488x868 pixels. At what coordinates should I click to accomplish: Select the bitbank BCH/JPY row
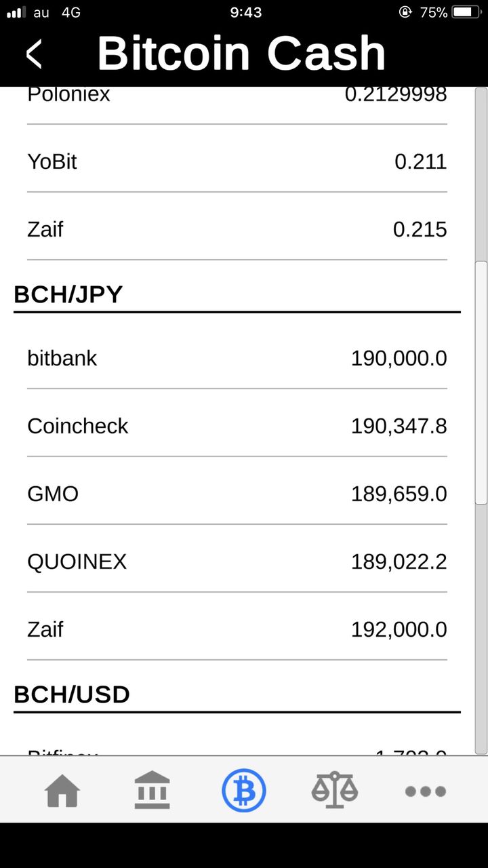coord(237,358)
